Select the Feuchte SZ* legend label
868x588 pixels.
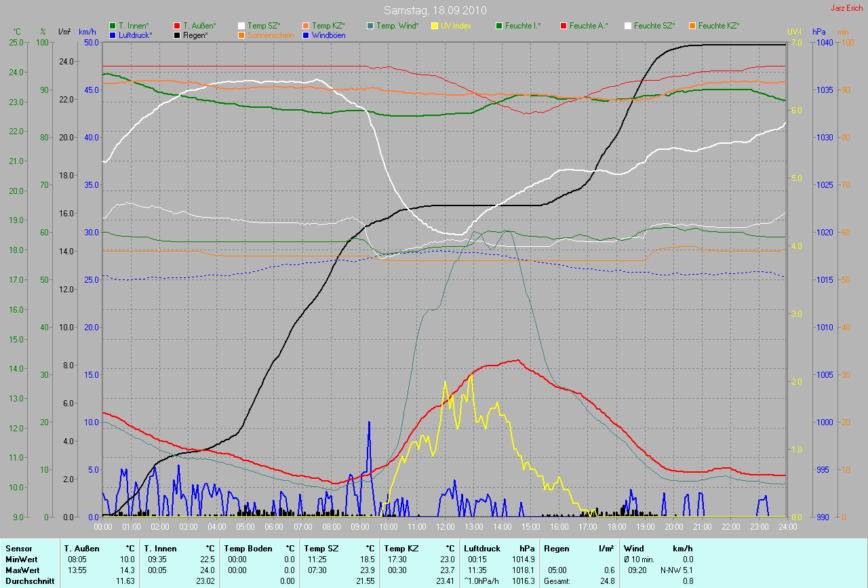click(x=654, y=26)
